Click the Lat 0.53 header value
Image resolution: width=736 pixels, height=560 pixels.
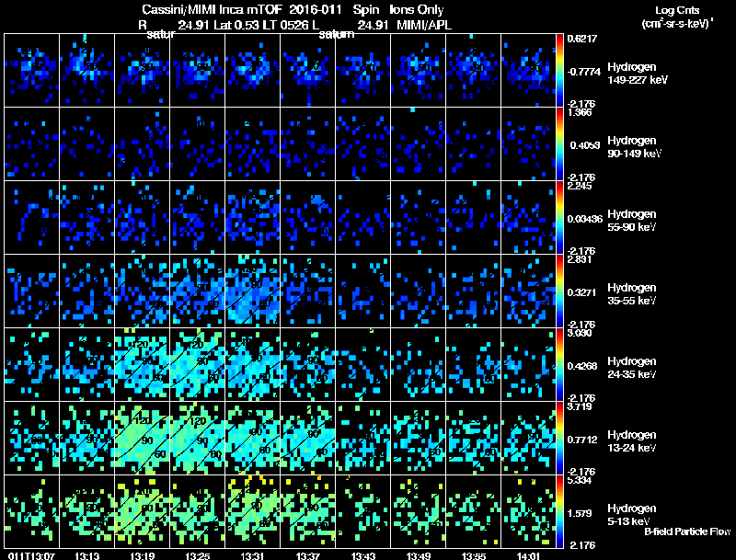coord(237,25)
